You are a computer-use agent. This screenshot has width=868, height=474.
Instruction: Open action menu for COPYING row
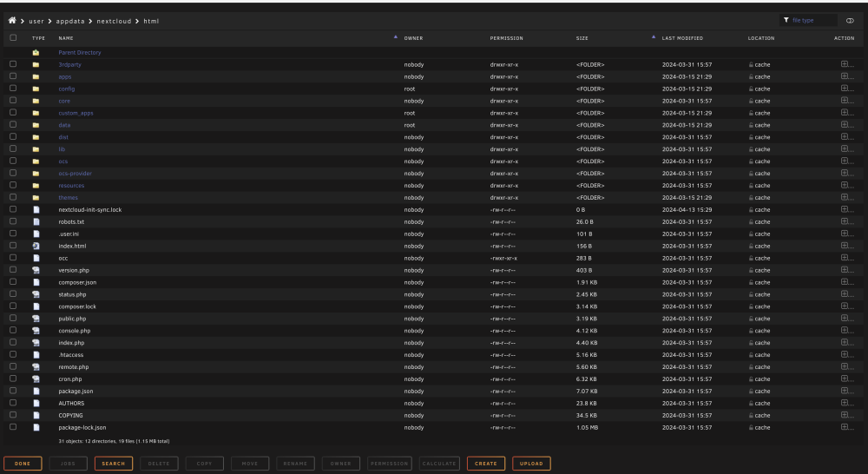click(845, 415)
